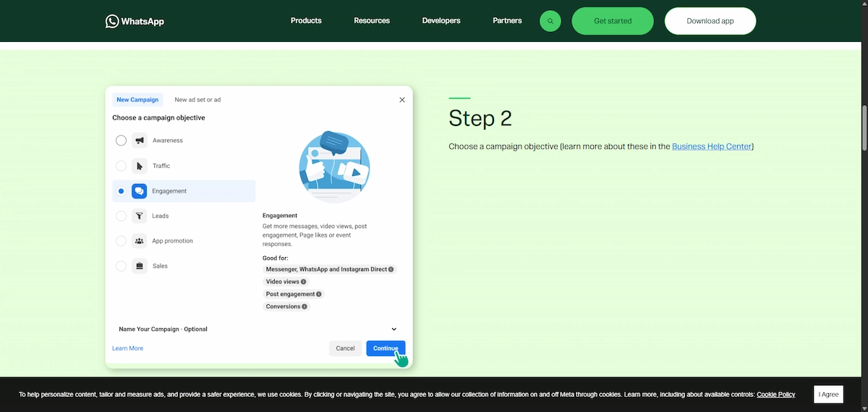Click the Awareness megaphone icon
This screenshot has width=868, height=412.
(x=140, y=140)
